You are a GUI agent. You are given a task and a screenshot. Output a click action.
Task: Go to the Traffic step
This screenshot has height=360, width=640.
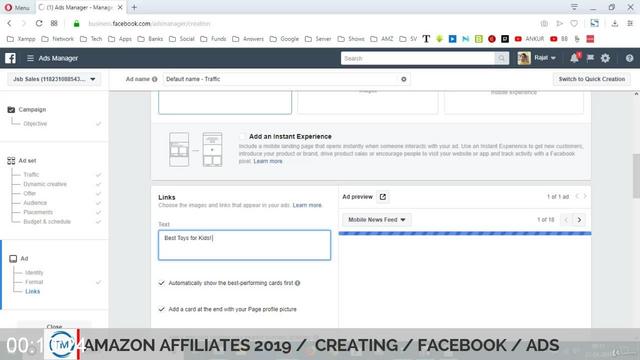coord(31,175)
